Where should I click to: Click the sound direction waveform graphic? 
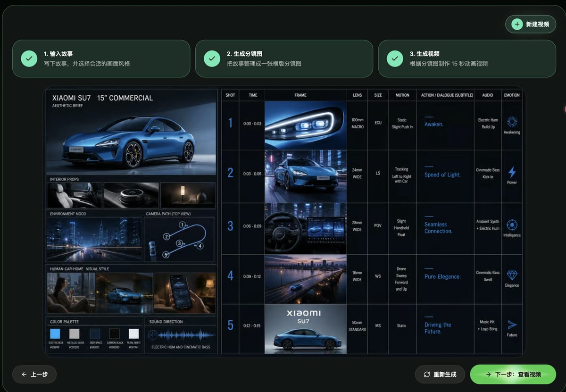pyautogui.click(x=181, y=335)
